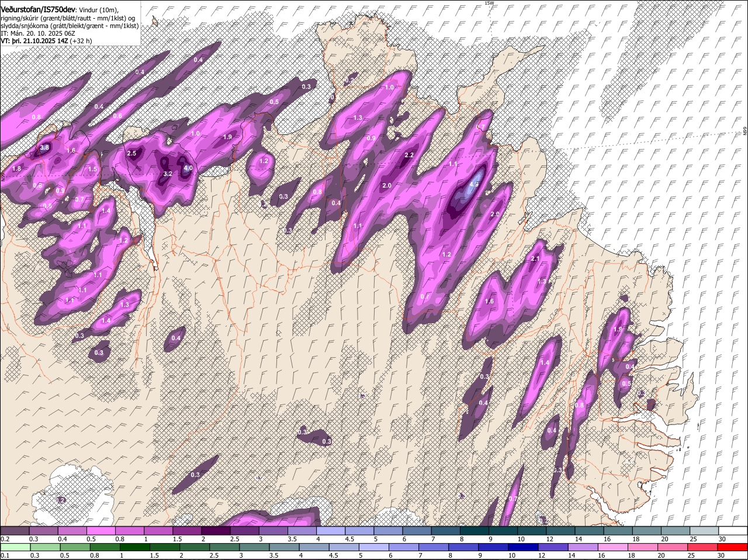The height and width of the screenshot is (560, 748).
Task: Select the darkest green legend swatch labeled 1
Action: (x=136, y=548)
